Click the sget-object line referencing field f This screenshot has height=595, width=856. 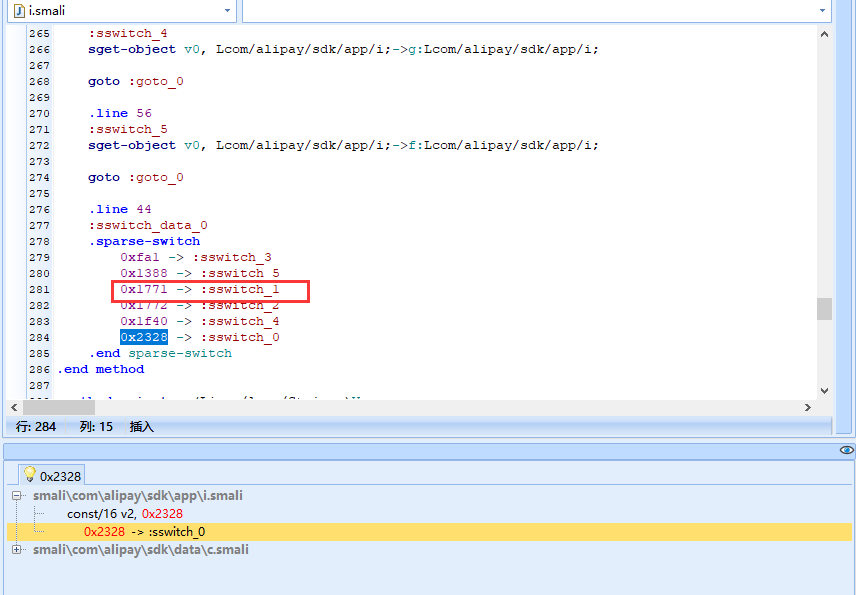[343, 145]
